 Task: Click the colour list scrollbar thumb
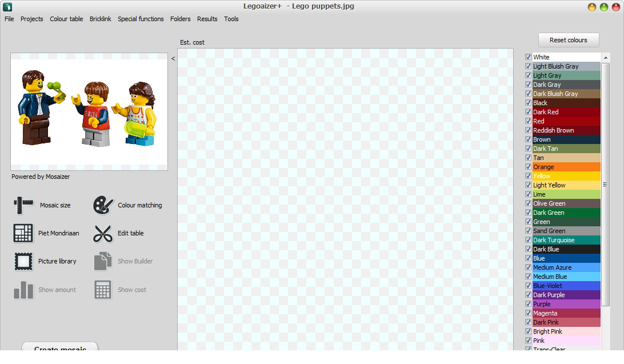pyautogui.click(x=605, y=185)
